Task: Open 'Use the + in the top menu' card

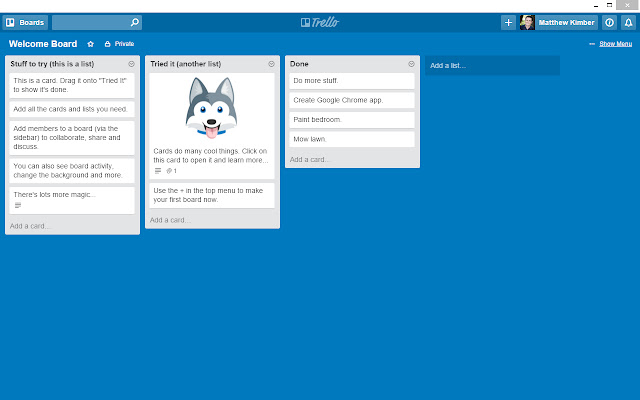Action: tap(211, 196)
